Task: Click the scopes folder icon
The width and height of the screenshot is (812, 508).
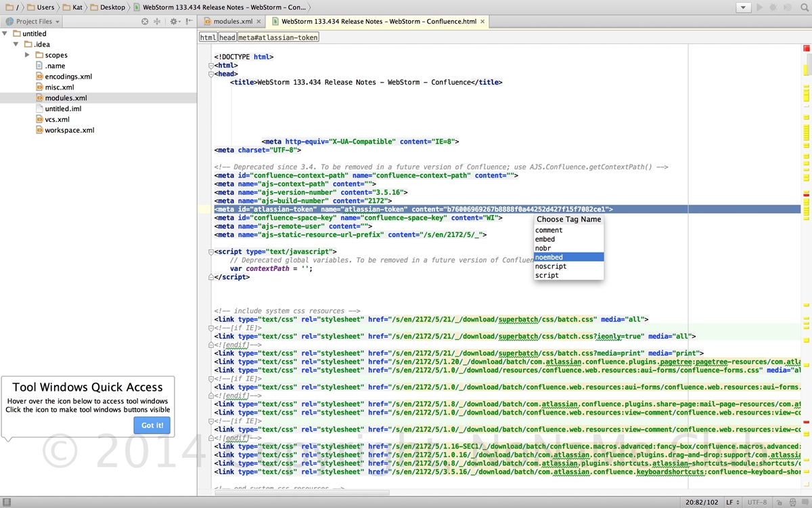Action: point(39,55)
